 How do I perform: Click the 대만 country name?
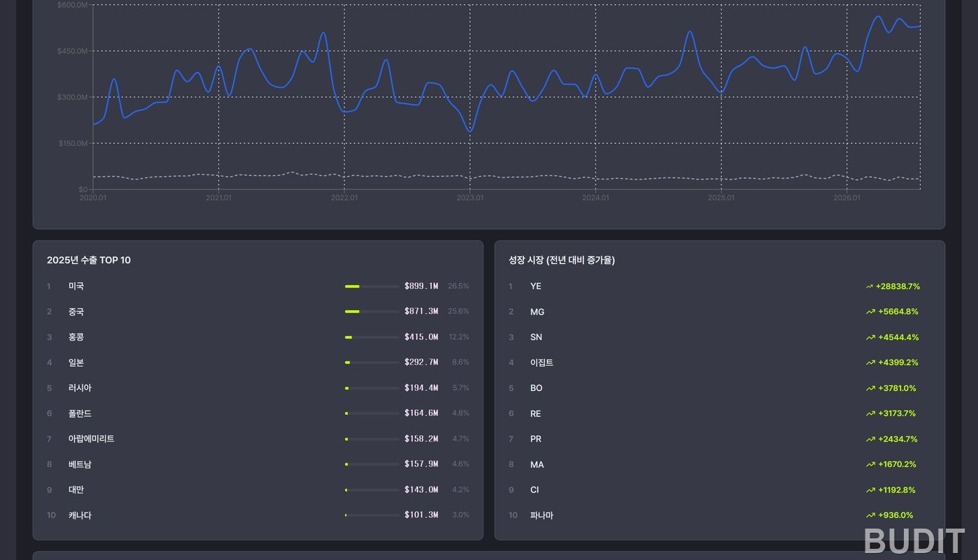point(76,490)
